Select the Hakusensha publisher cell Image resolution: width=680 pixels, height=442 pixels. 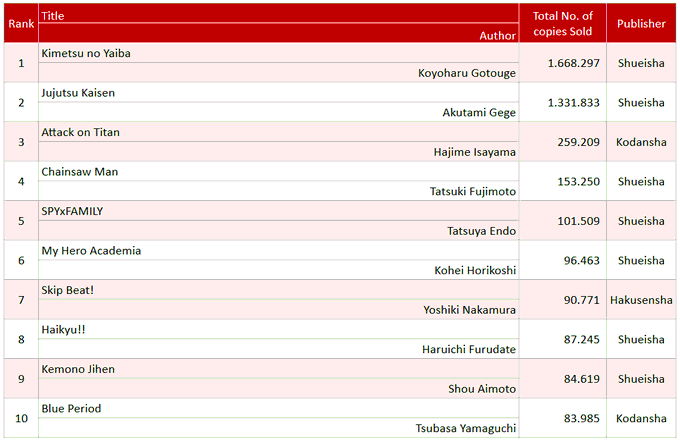click(x=641, y=300)
